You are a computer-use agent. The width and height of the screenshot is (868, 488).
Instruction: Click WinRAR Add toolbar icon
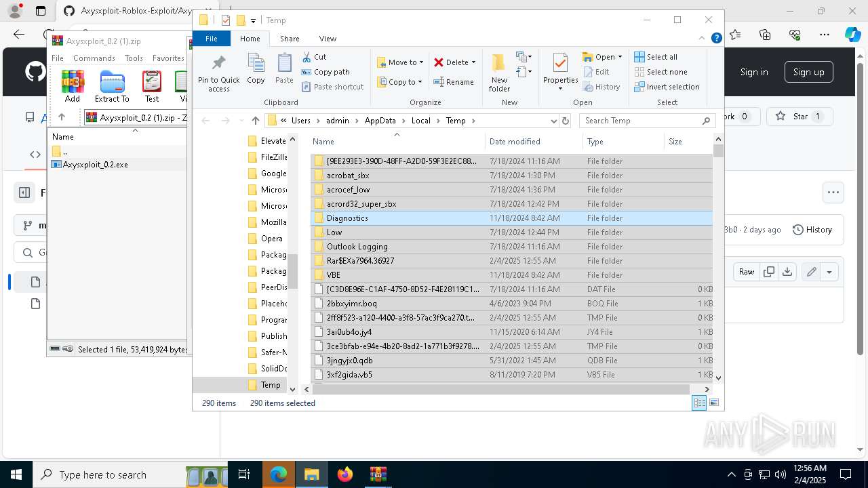coord(73,86)
